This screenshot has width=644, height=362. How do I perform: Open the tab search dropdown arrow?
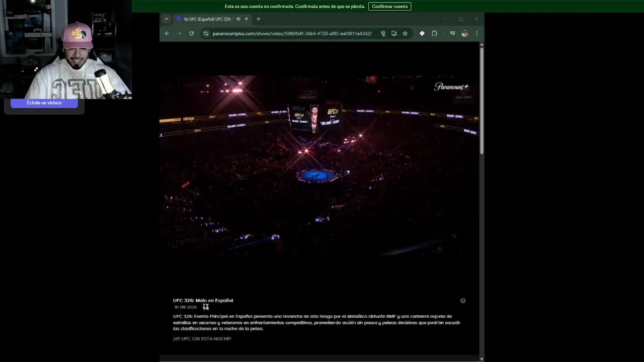pos(167,19)
